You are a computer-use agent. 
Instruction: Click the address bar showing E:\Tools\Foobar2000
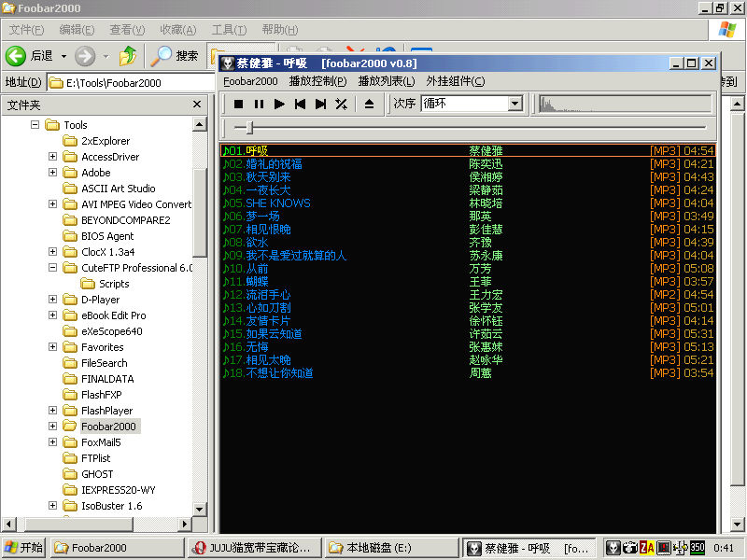[131, 83]
